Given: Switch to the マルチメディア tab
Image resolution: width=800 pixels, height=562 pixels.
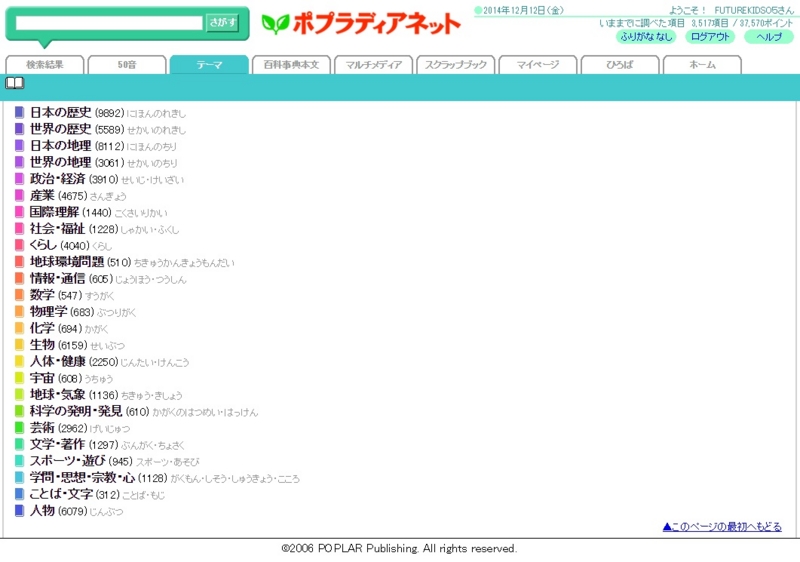Looking at the screenshot, I should pos(373,65).
